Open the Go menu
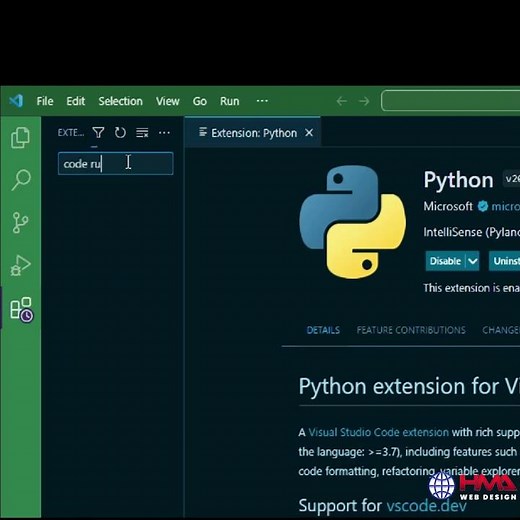 [x=200, y=101]
